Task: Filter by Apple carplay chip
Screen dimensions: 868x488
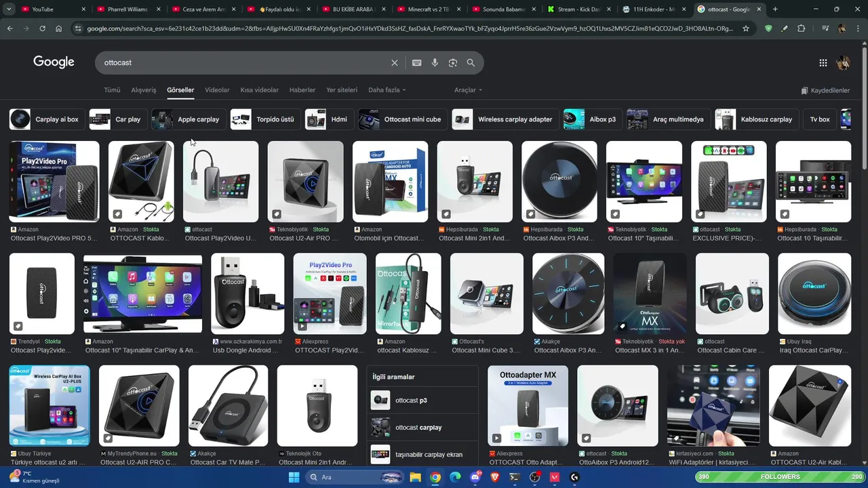Action: (x=188, y=119)
